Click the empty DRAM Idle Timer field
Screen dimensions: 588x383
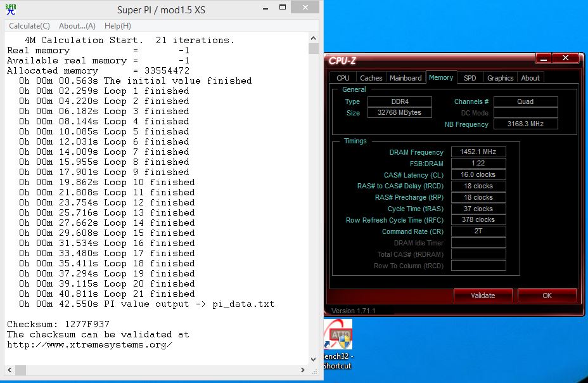coord(478,243)
